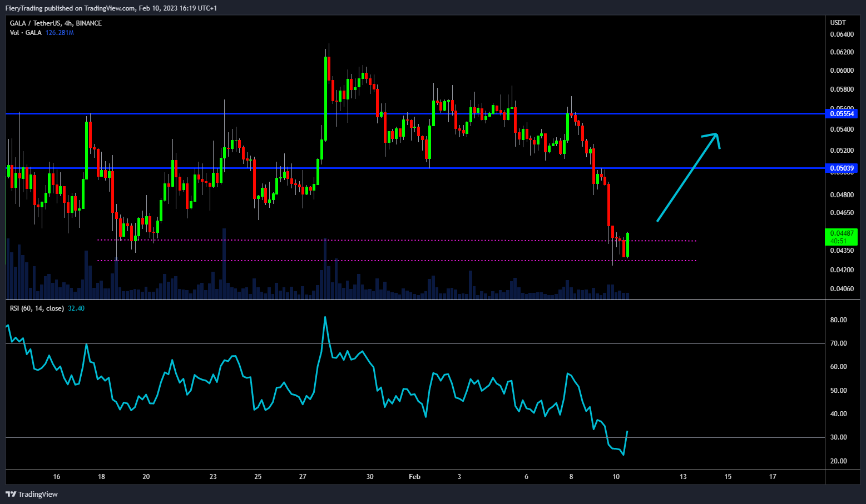Click the 0.04200 price axis label
The height and width of the screenshot is (504, 866).
click(x=842, y=270)
